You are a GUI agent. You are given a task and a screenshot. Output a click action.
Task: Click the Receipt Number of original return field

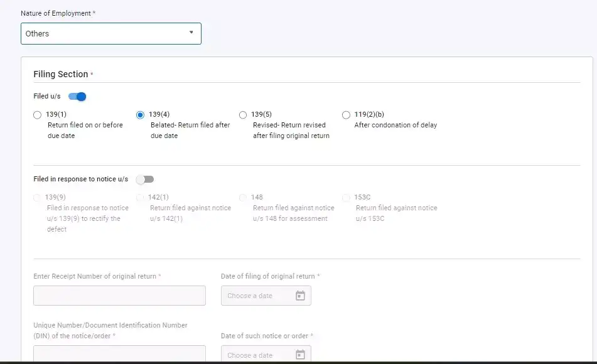pos(119,296)
